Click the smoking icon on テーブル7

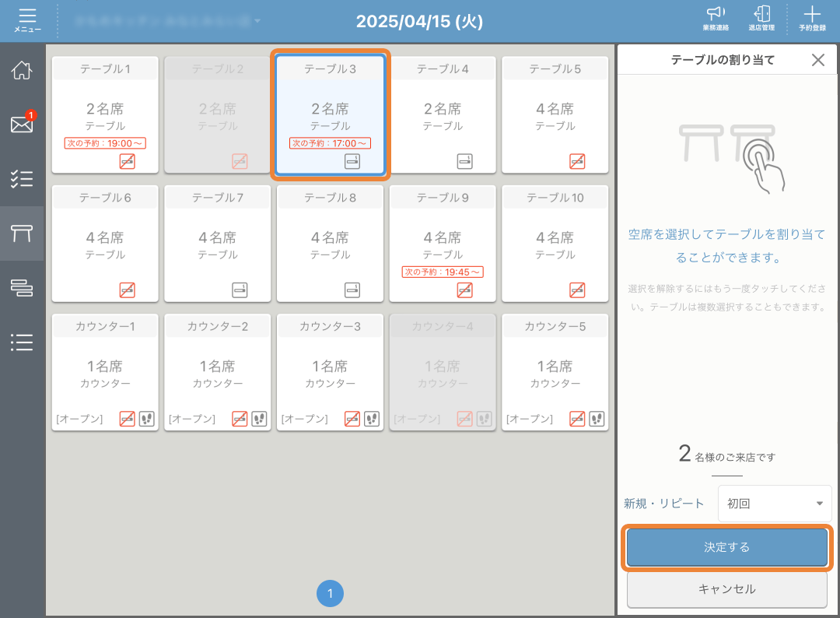[240, 290]
